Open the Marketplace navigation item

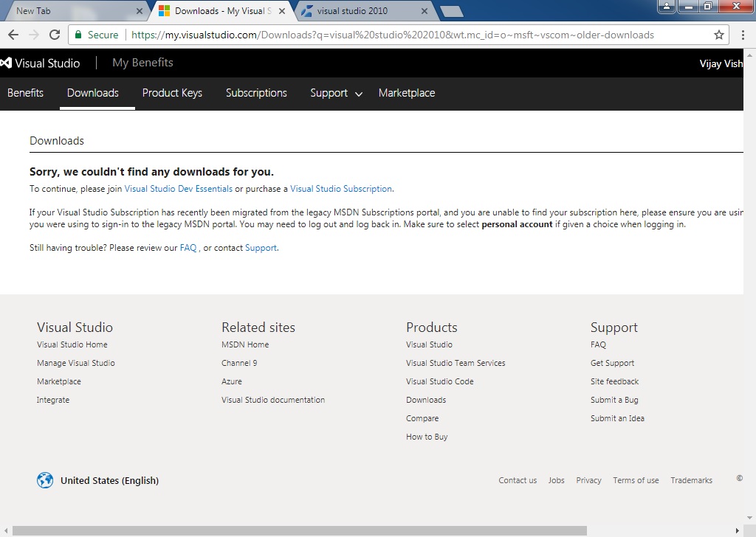pos(407,93)
